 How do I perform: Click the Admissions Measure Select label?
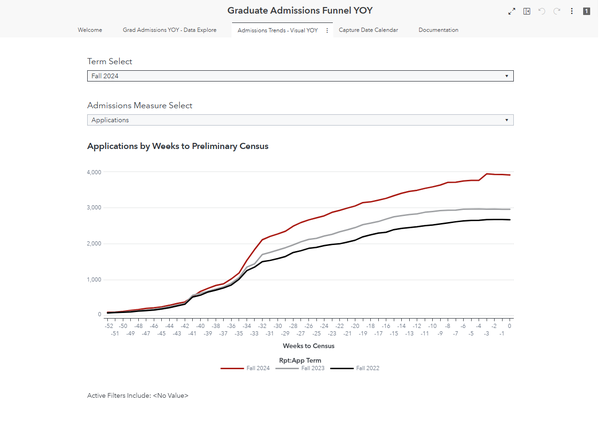140,106
